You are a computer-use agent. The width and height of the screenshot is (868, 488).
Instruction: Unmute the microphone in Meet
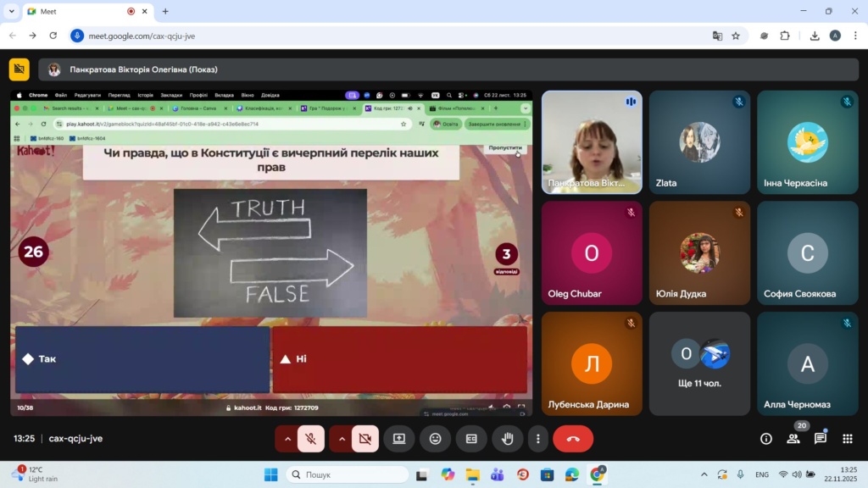[311, 439]
